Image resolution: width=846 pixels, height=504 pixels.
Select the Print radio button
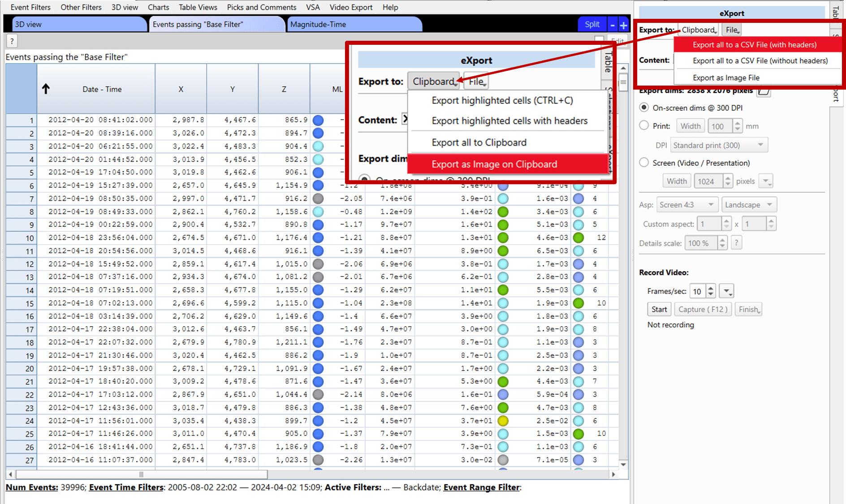coord(644,125)
